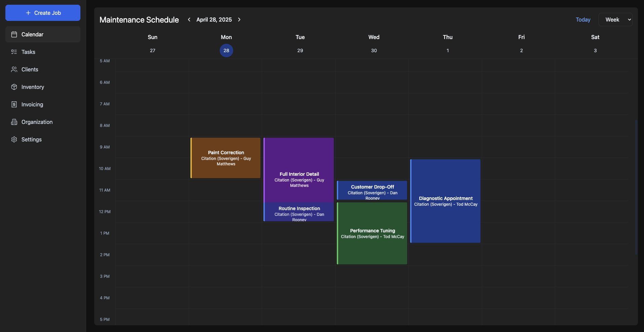
Task: Open the Paint Correction job
Action: 226,158
